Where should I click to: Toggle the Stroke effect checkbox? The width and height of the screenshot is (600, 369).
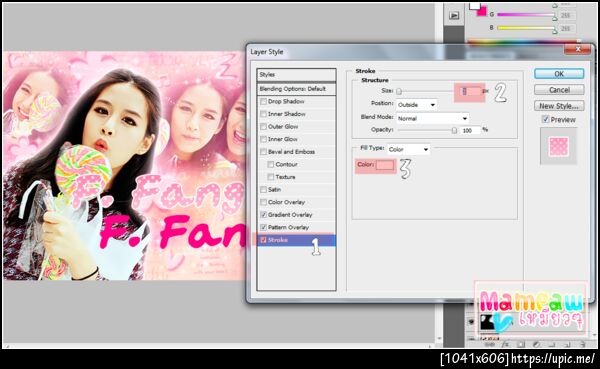coord(263,240)
